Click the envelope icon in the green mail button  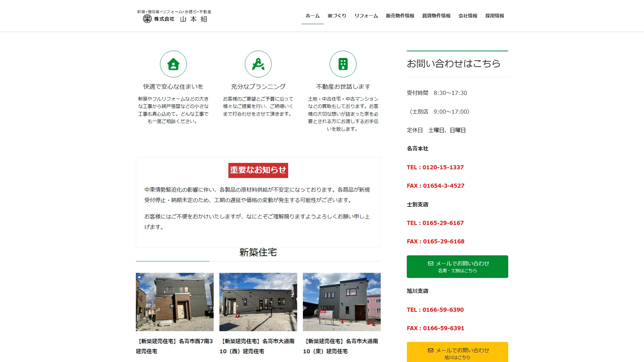coord(431,263)
